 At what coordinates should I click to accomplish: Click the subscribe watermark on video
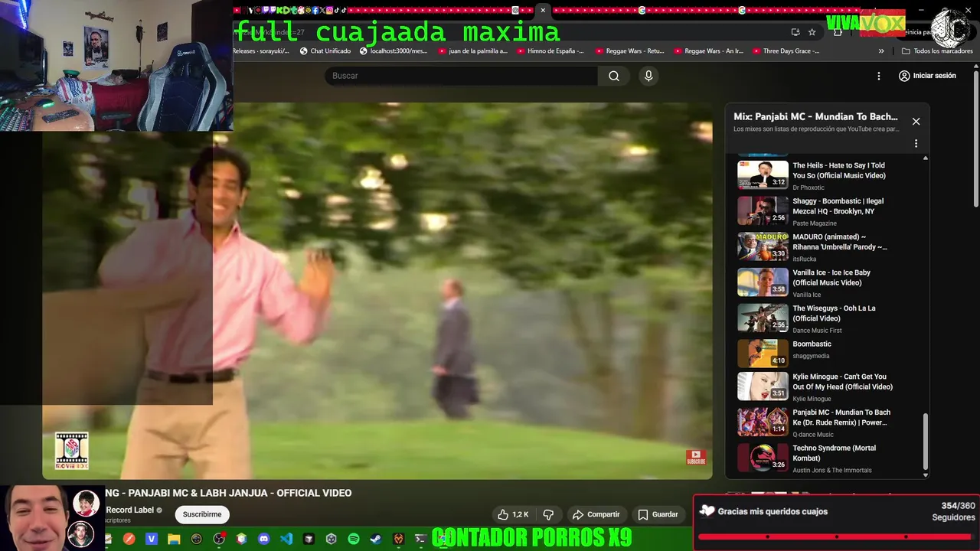click(x=696, y=457)
